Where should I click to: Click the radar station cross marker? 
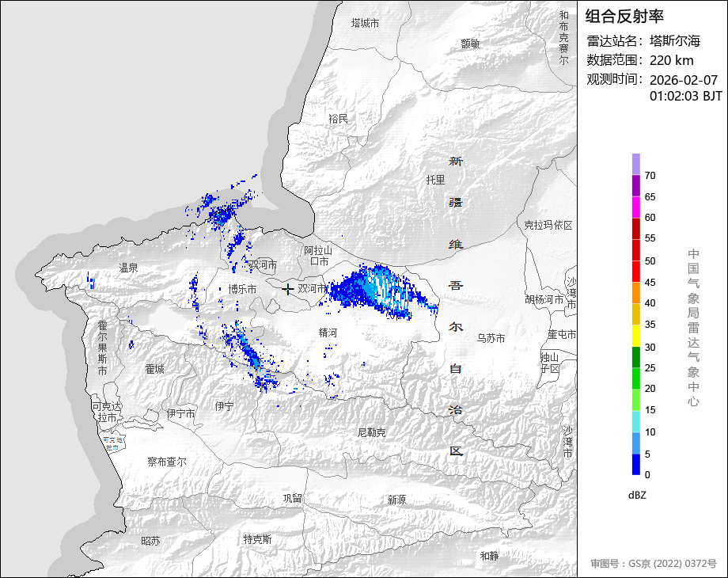point(288,289)
